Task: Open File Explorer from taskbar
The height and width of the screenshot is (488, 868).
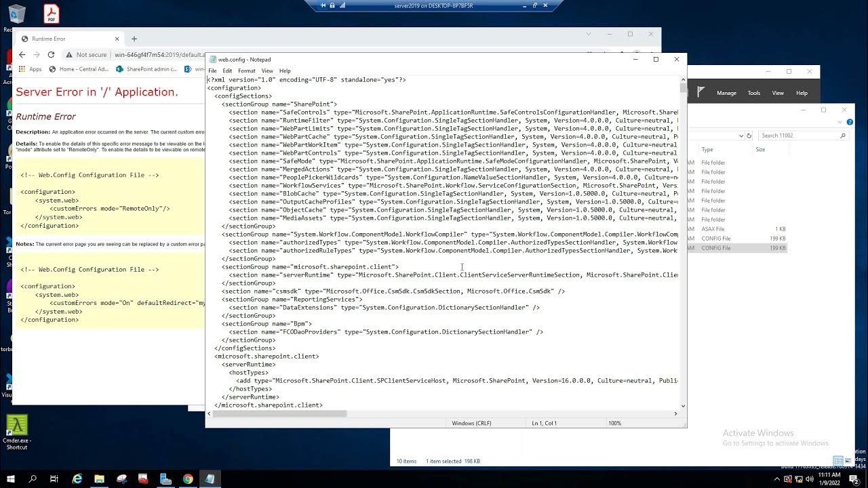Action: point(99,479)
